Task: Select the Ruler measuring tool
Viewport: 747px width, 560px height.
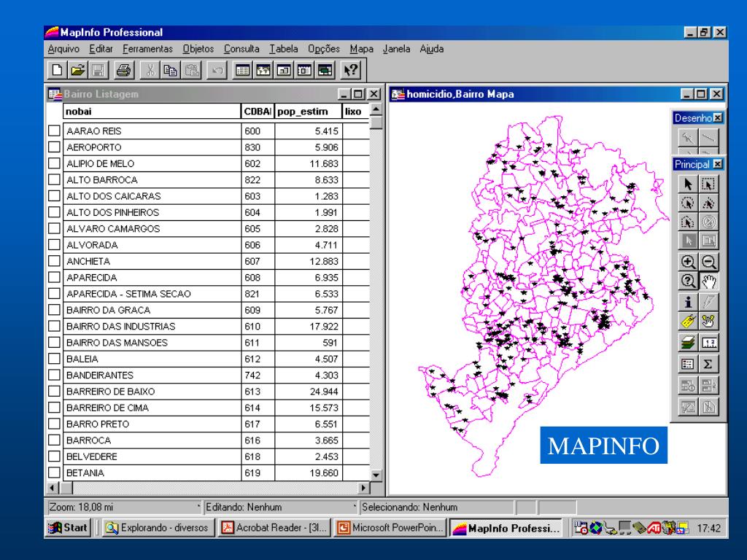Action: pyautogui.click(x=708, y=343)
